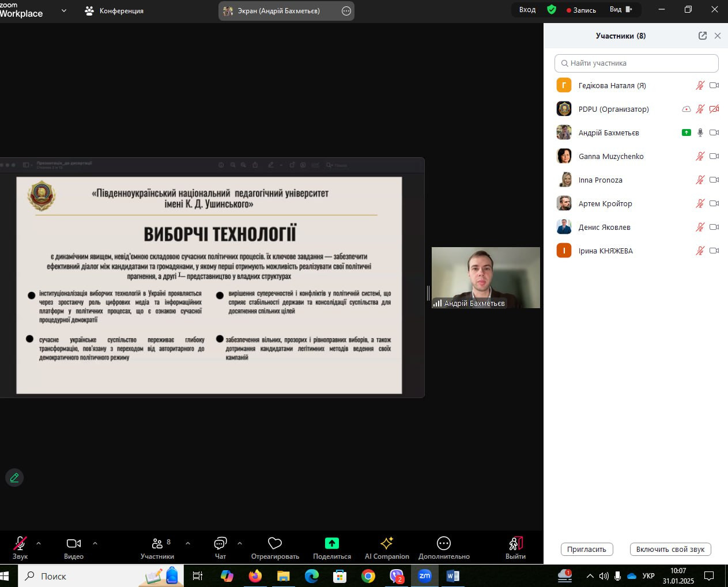
Task: Select participant PDPU (Организатор)
Action: tap(636, 109)
